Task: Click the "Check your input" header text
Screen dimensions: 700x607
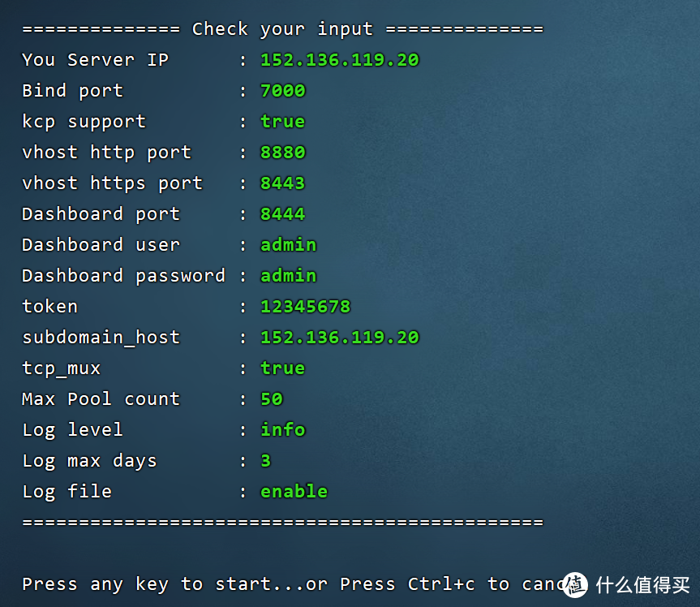Action: pyautogui.click(x=282, y=29)
